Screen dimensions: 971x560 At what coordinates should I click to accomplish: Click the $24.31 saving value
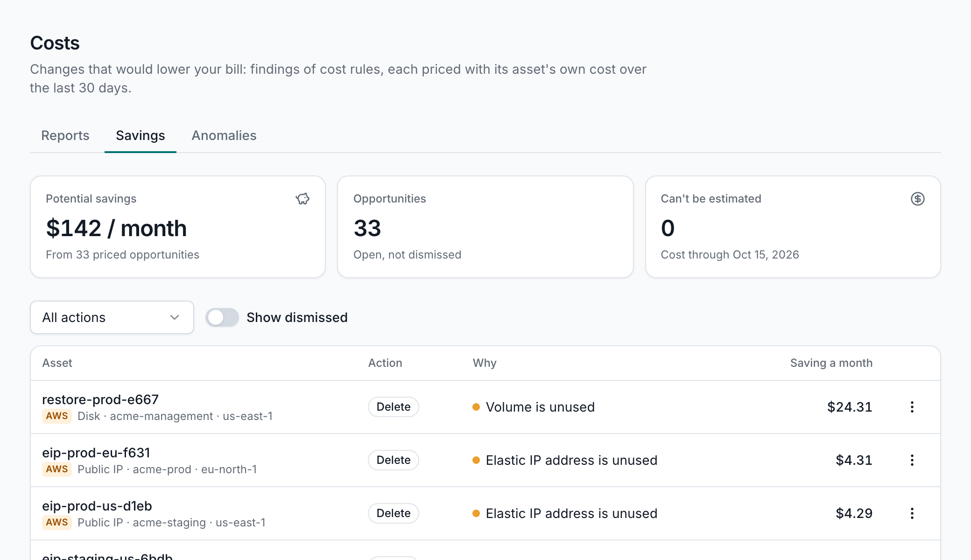(850, 407)
